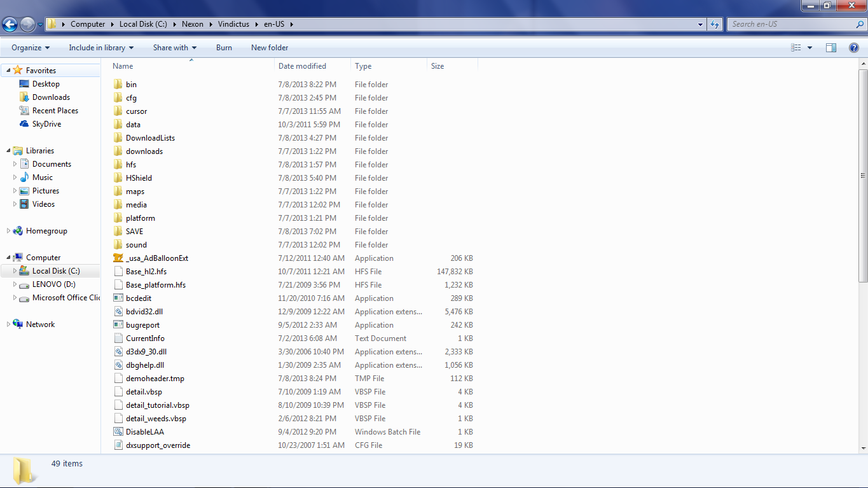Click the Search en-US input field

click(x=790, y=24)
